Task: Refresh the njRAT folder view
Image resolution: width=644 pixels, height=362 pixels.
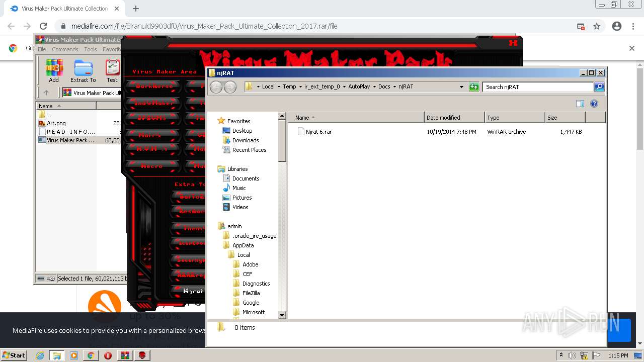Action: pyautogui.click(x=474, y=87)
